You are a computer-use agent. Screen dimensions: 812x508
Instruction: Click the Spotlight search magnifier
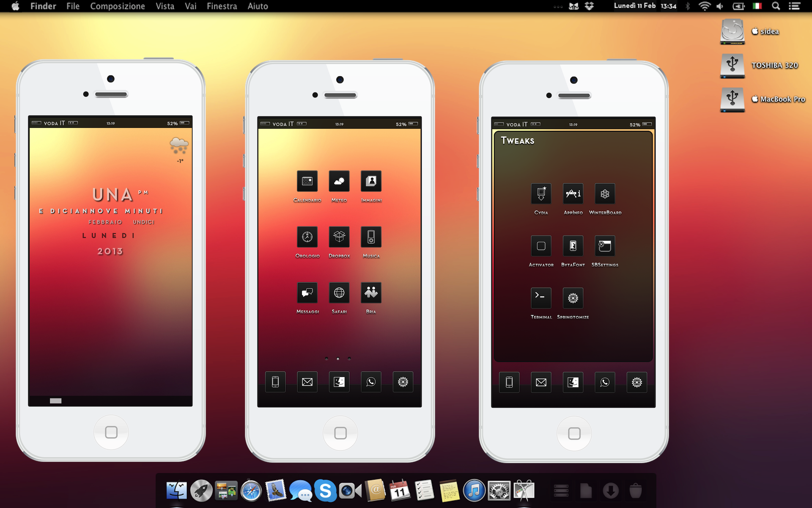click(776, 6)
